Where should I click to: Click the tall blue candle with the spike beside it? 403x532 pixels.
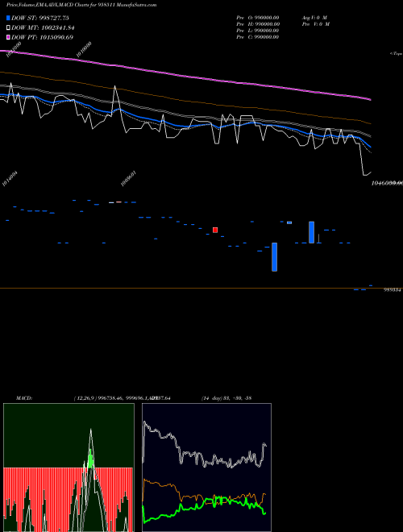(311, 232)
